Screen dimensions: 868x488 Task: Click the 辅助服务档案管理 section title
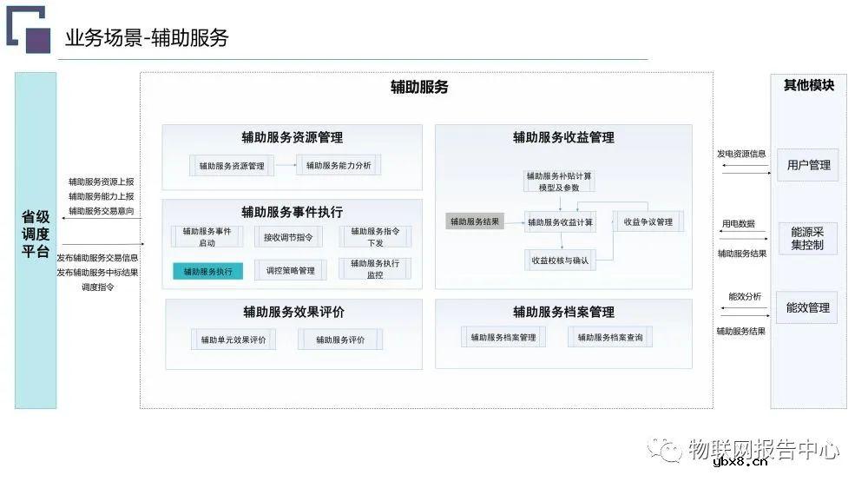pos(563,313)
